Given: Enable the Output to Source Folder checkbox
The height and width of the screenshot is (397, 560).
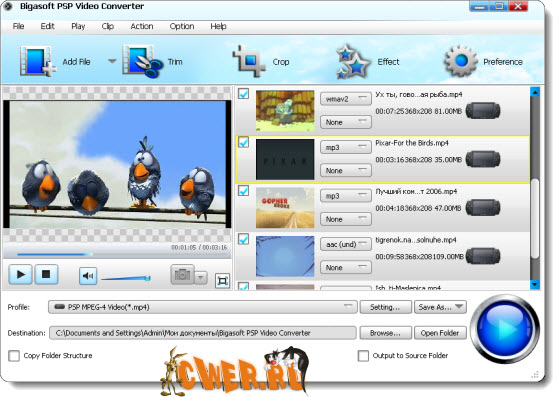Looking at the screenshot, I should tap(363, 356).
